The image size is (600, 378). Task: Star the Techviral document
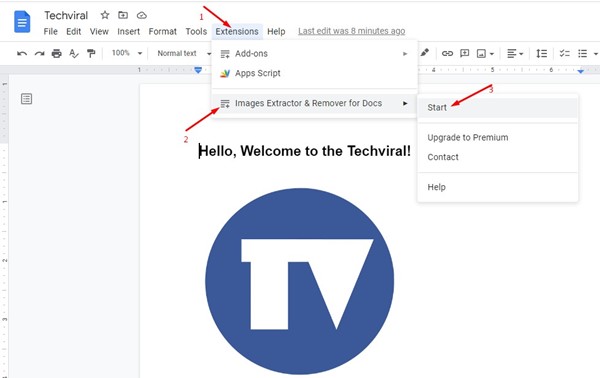104,15
